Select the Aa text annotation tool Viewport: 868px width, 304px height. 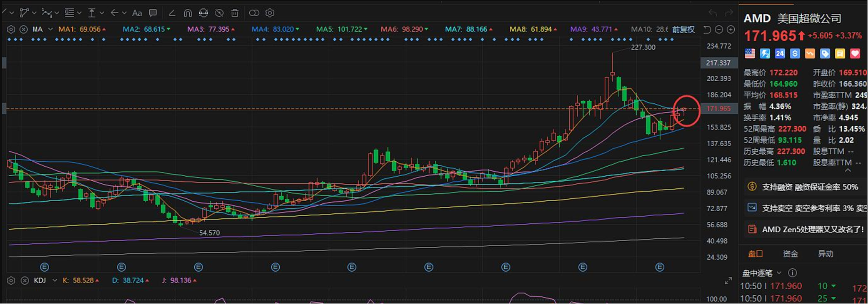(137, 13)
